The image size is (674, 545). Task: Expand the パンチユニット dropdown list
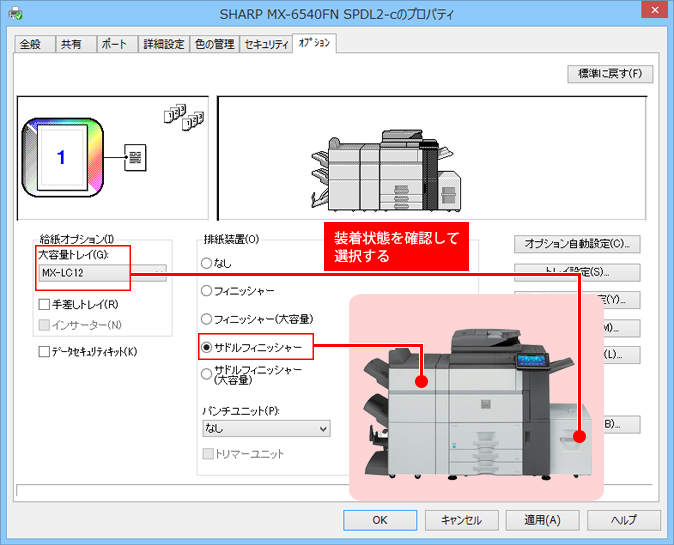(x=265, y=428)
